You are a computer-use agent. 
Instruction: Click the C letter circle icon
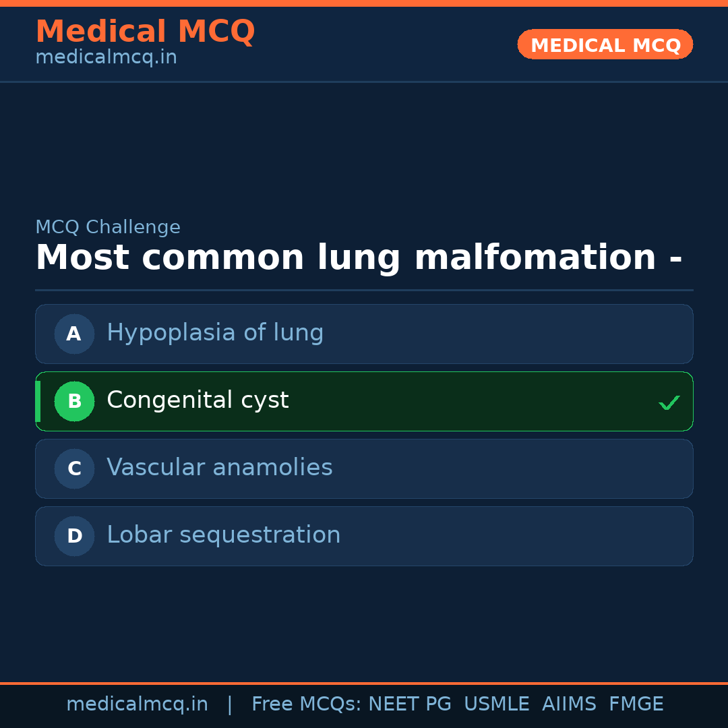pyautogui.click(x=74, y=468)
